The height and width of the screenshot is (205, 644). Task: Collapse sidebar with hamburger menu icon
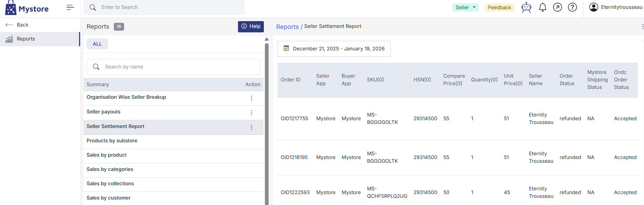[70, 7]
